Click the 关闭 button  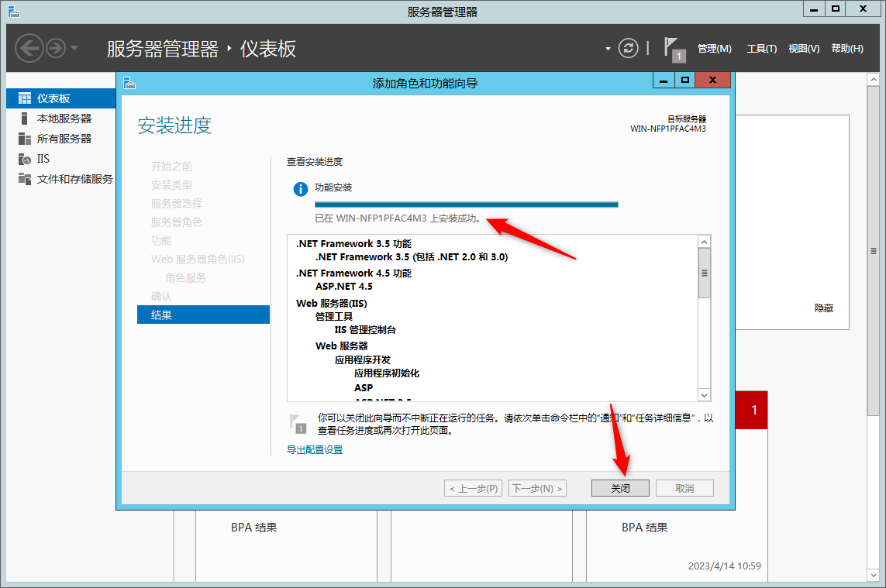(620, 488)
